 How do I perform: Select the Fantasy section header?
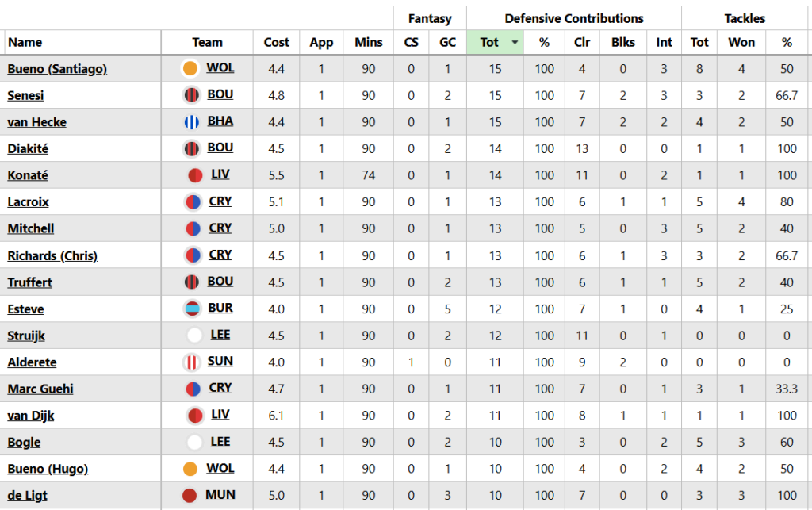(x=429, y=18)
